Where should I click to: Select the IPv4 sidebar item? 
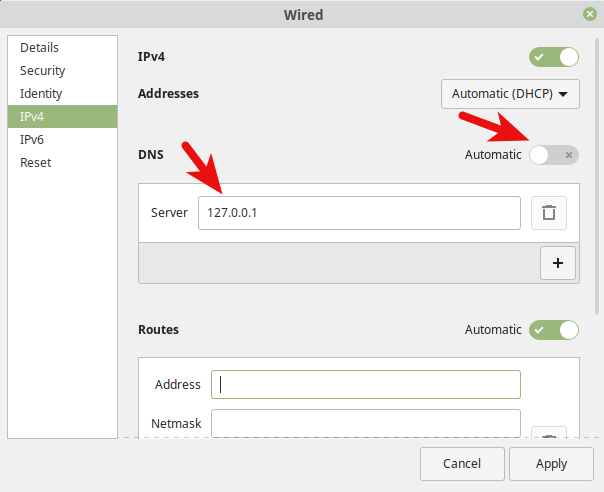pos(32,117)
